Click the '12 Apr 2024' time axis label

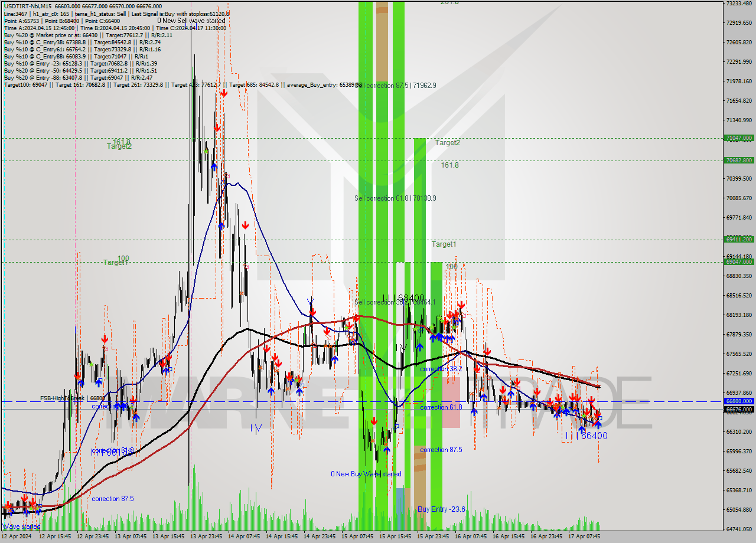[17, 537]
